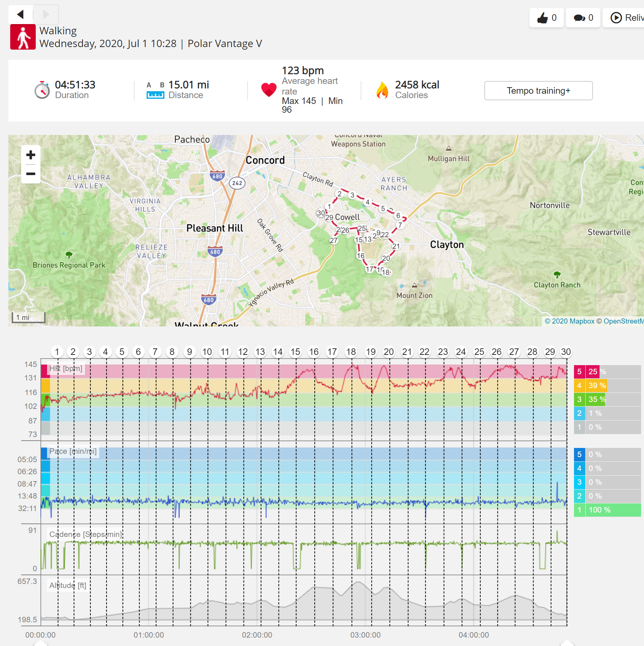Like the session with the thumbs-up icon
The width and height of the screenshot is (644, 646).
pos(546,18)
